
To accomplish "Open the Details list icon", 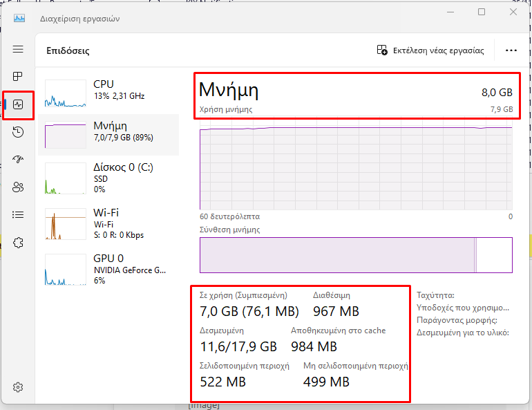I will 19,215.
